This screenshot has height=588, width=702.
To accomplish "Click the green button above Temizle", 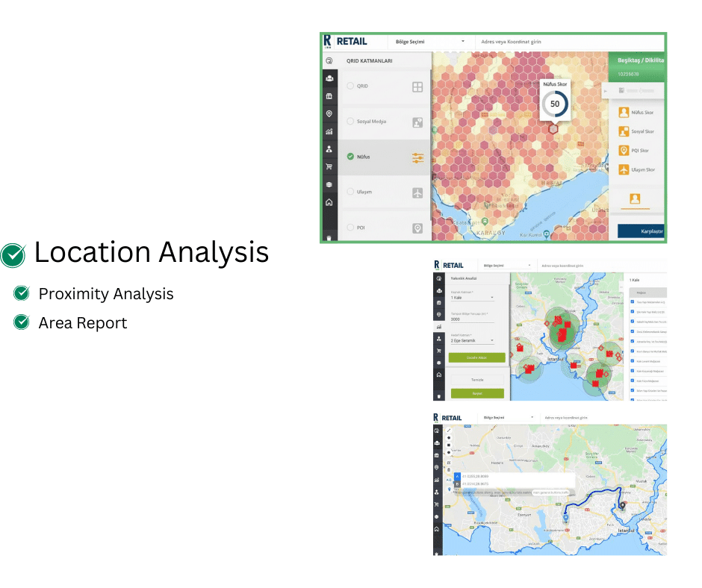I will [477, 357].
